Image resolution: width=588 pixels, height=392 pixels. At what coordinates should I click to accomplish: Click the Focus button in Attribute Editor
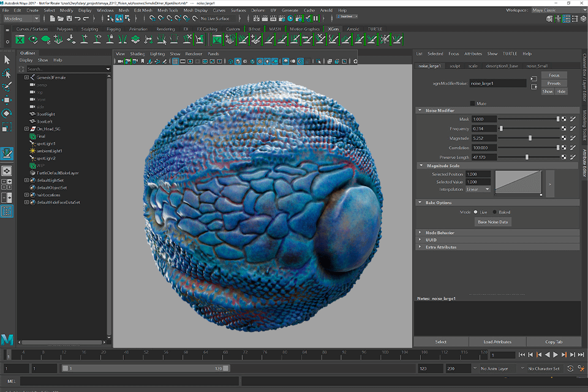(x=554, y=75)
